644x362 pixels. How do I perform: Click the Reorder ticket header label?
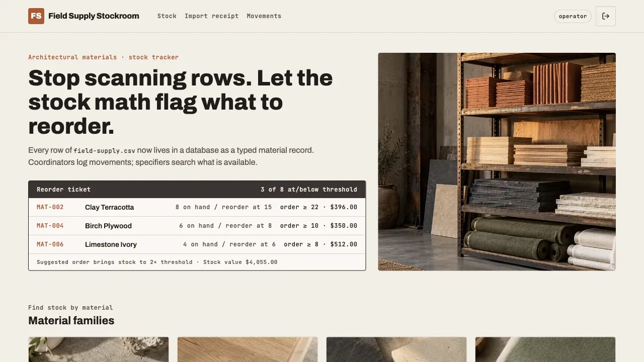click(64, 190)
